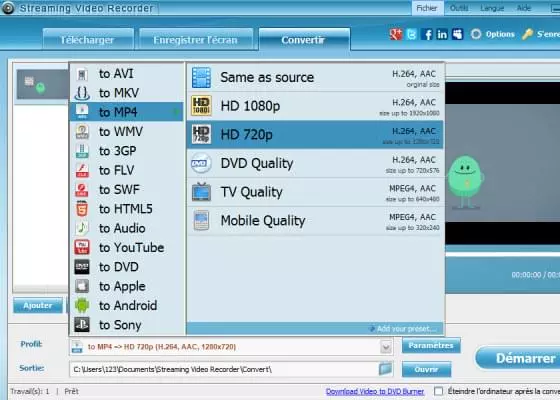Switch to Enregistrer l'écran tab
This screenshot has width=560, height=400.
[x=196, y=39]
